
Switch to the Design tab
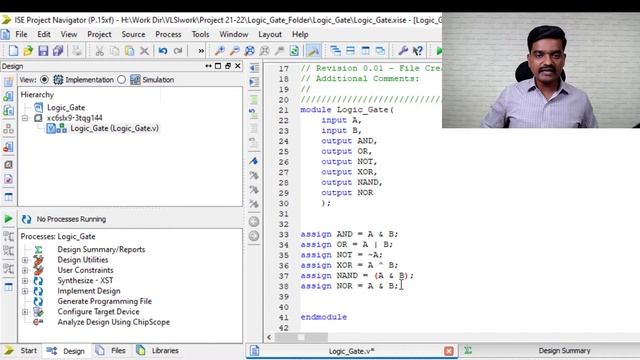(67, 351)
